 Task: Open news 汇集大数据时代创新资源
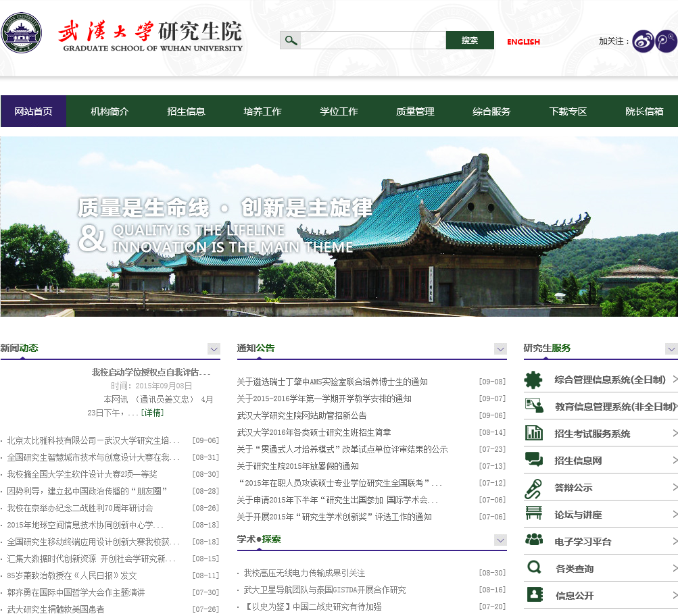coord(91,559)
